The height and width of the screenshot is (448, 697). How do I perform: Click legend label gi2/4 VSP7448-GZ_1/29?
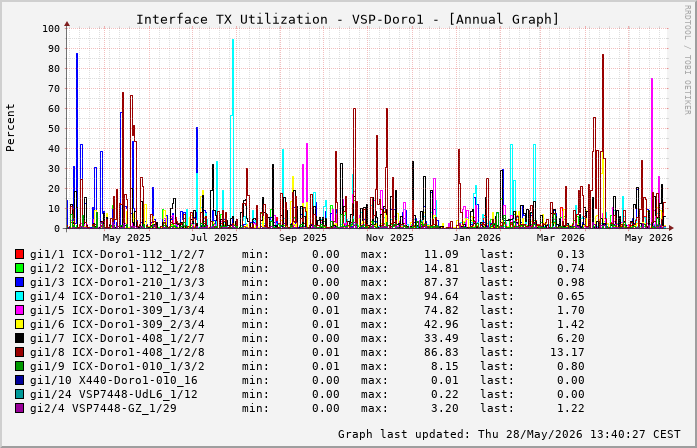pos(103,408)
